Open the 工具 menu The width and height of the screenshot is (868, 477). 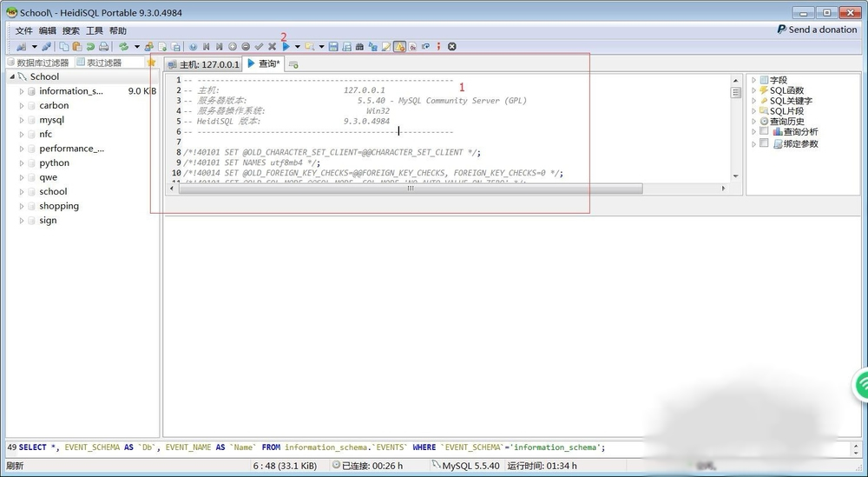click(94, 30)
